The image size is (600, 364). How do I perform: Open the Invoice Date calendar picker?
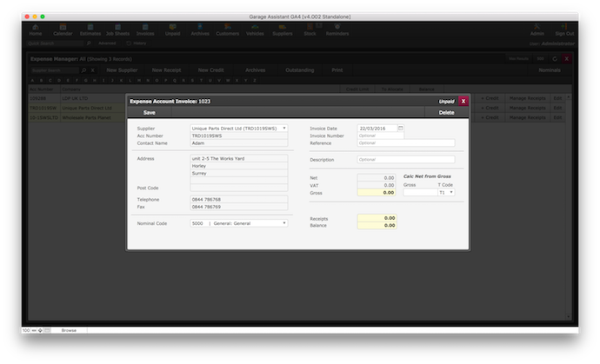pos(401,128)
